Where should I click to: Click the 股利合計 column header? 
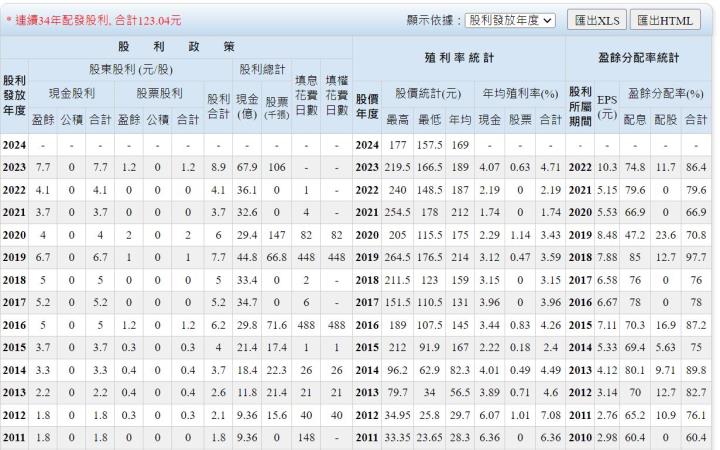point(218,107)
